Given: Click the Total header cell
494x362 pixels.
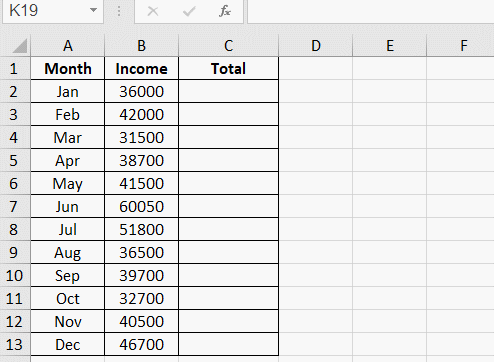Looking at the screenshot, I should click(228, 69).
